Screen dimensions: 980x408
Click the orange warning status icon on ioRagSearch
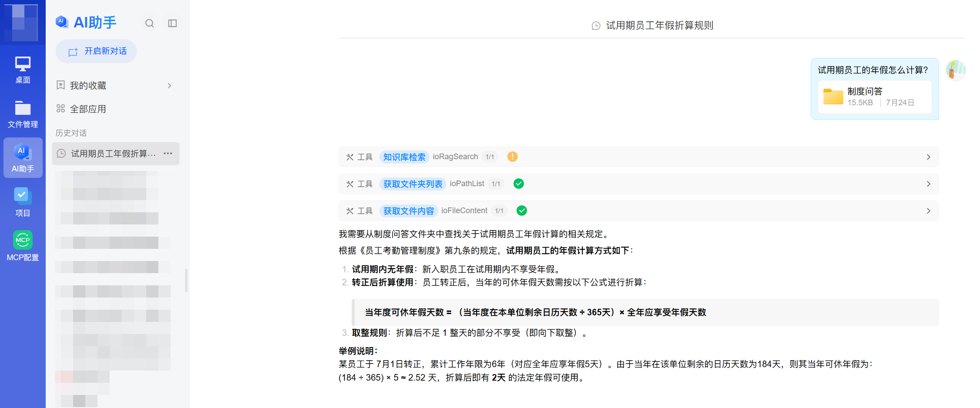click(513, 157)
